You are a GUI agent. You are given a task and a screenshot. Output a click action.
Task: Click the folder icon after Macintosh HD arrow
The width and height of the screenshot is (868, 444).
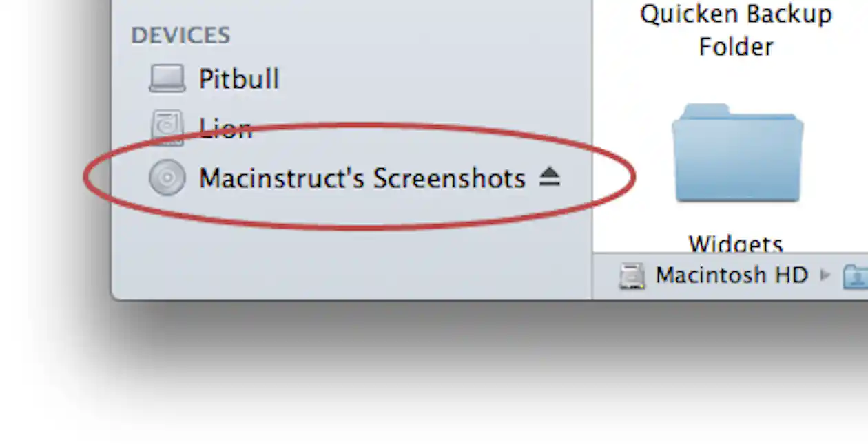click(855, 276)
